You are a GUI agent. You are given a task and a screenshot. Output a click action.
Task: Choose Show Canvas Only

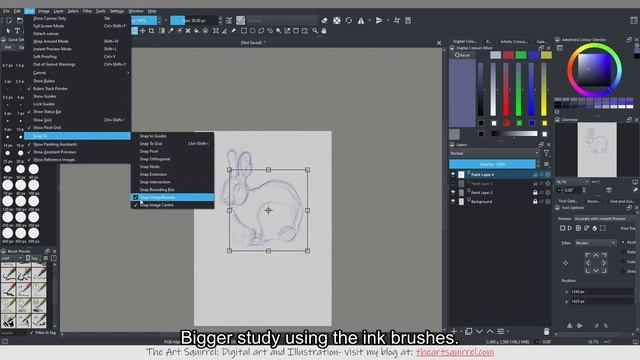[77, 18]
